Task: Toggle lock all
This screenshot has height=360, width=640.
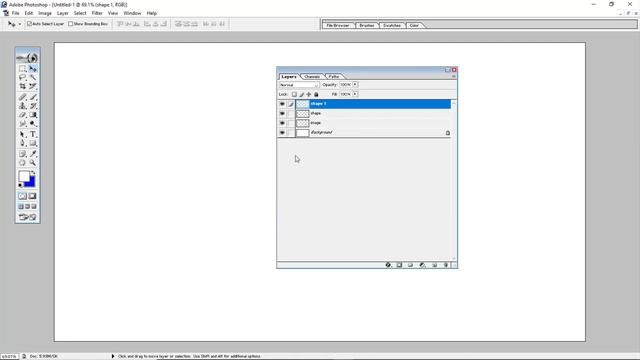Action: coord(316,94)
